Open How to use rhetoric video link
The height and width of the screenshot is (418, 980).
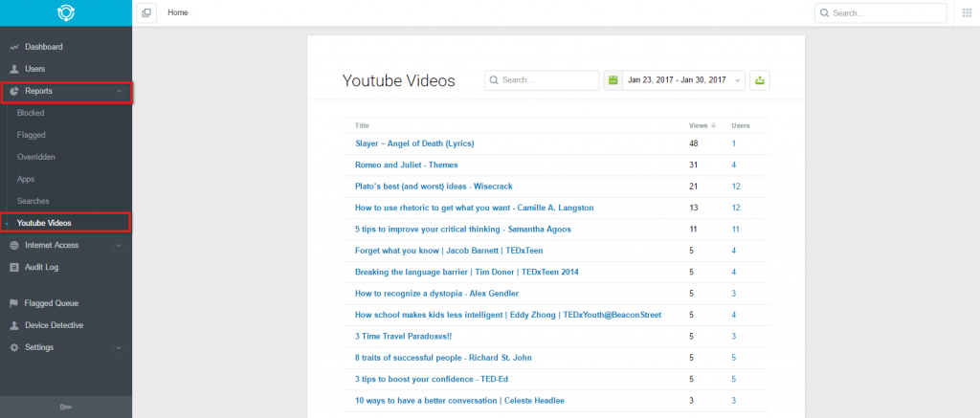click(x=475, y=208)
